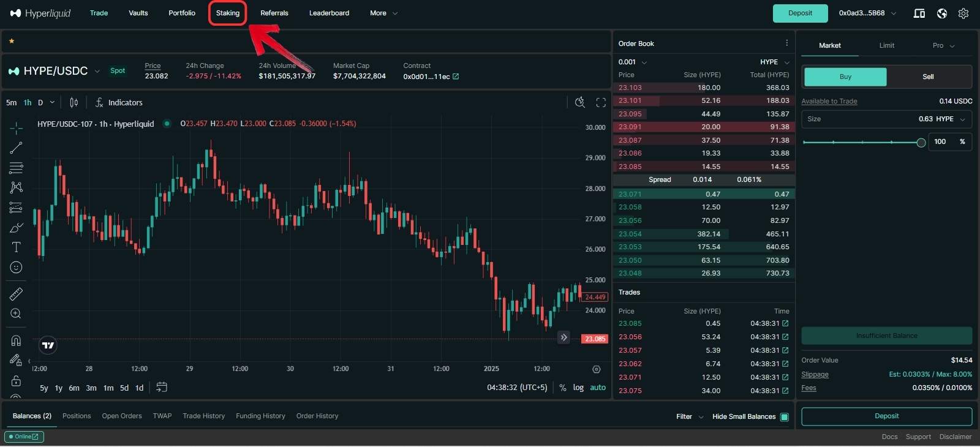The height and width of the screenshot is (447, 980).
Task: Open the Portfolio page
Action: tap(182, 13)
